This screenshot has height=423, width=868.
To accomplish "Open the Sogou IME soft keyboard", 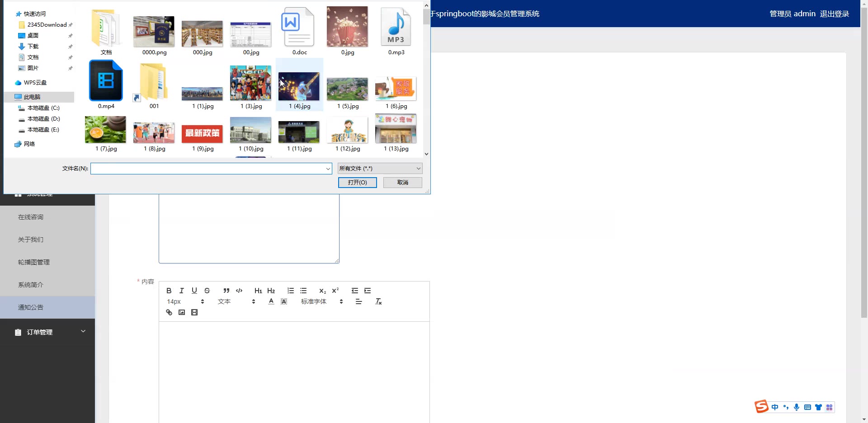I will tap(807, 407).
